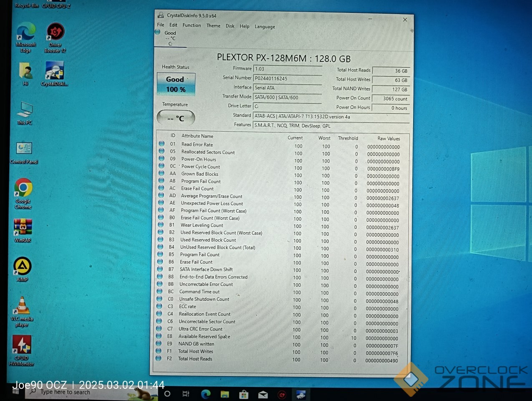Select This PC desktop icon
Screen dimensions: 532x401
pos(25,113)
